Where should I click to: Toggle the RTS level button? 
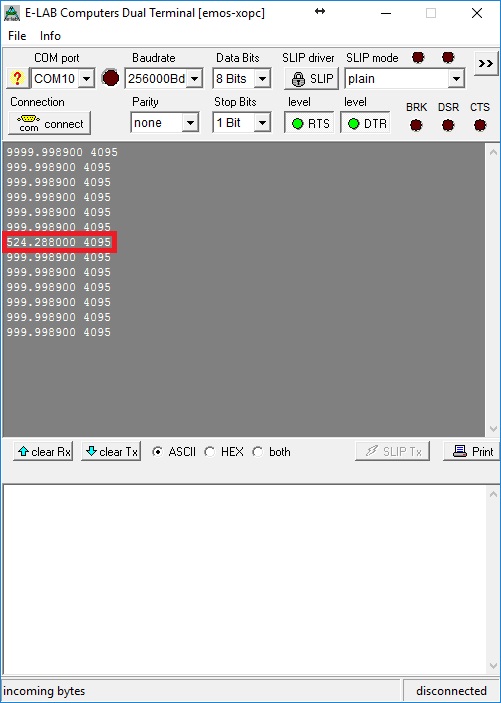click(309, 123)
